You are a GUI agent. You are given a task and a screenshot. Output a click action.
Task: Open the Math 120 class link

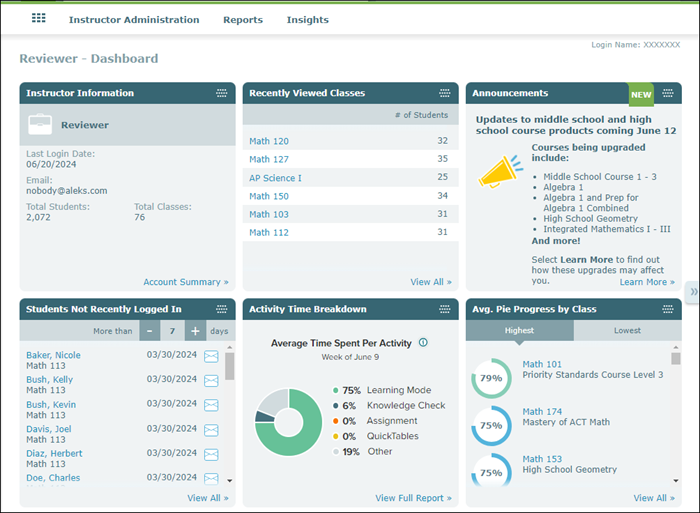click(x=268, y=141)
